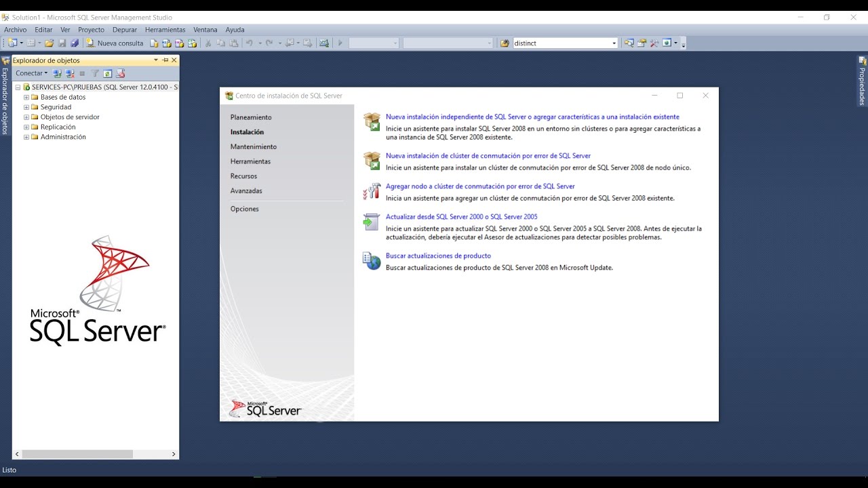Viewport: 868px width, 488px height.
Task: Click the Refresh icon in Object Explorer
Action: (x=108, y=73)
